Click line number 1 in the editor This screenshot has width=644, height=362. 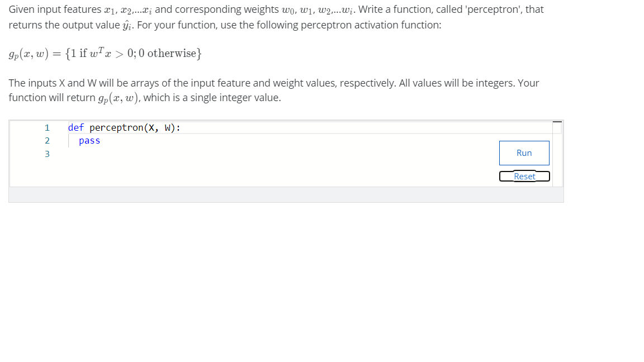point(46,128)
